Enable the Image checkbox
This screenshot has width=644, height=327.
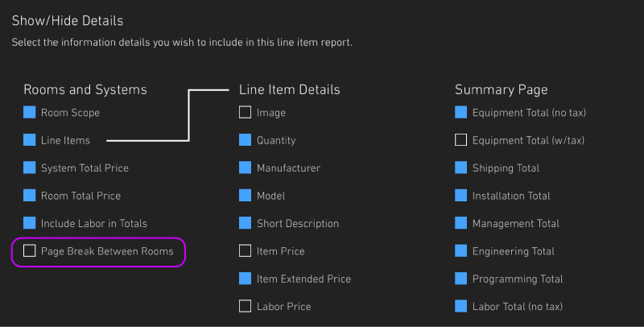tap(246, 112)
